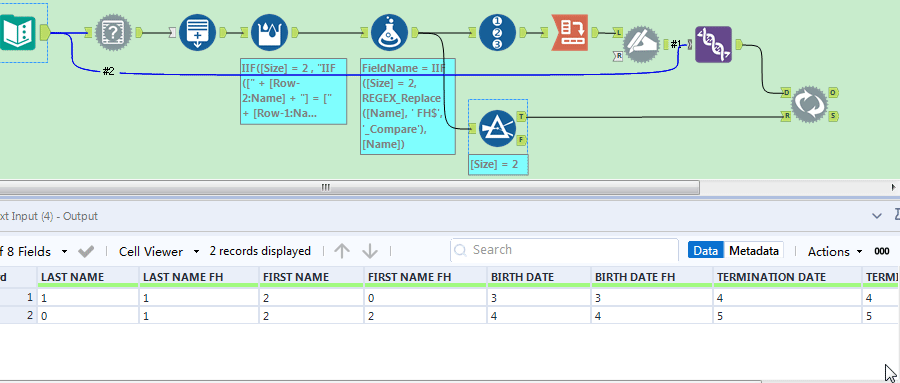Select the row 1 FIRST NAME FH cell

[425, 297]
